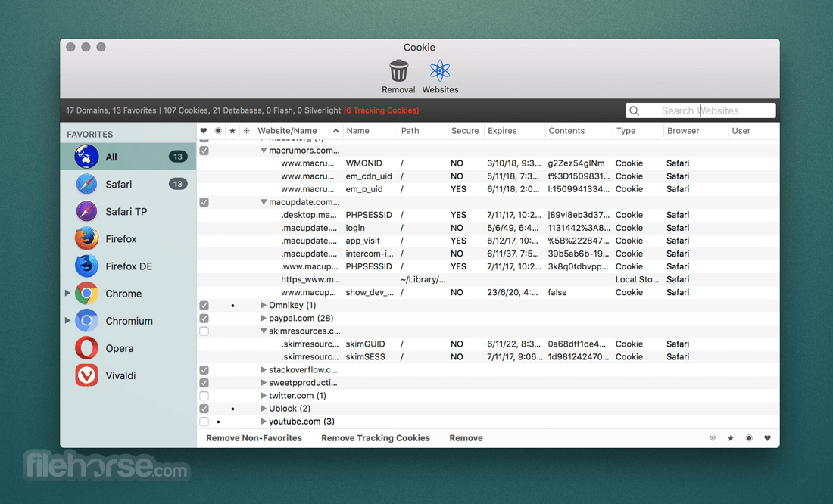Expand the paypal.com (28) group
This screenshot has width=833, height=504.
(263, 318)
